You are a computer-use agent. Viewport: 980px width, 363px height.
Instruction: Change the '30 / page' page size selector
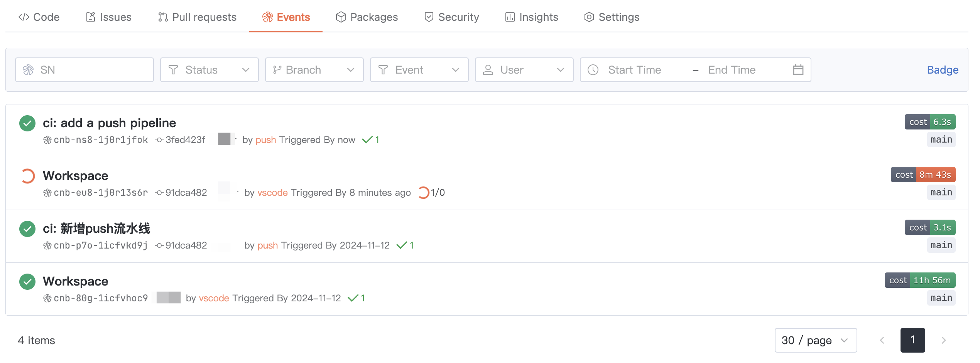tap(815, 340)
